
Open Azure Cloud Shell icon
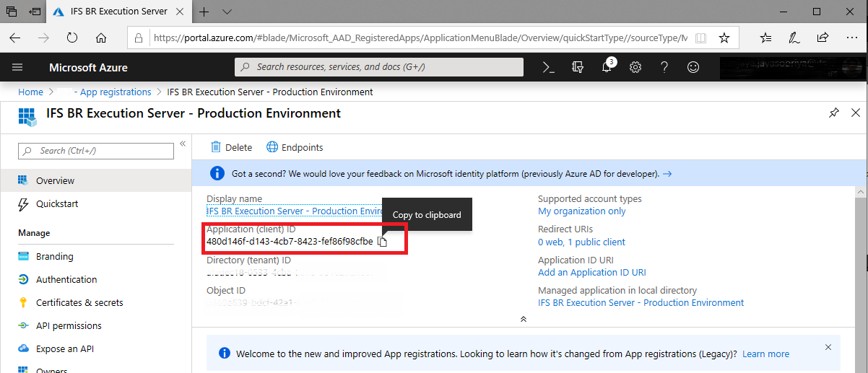(x=549, y=67)
